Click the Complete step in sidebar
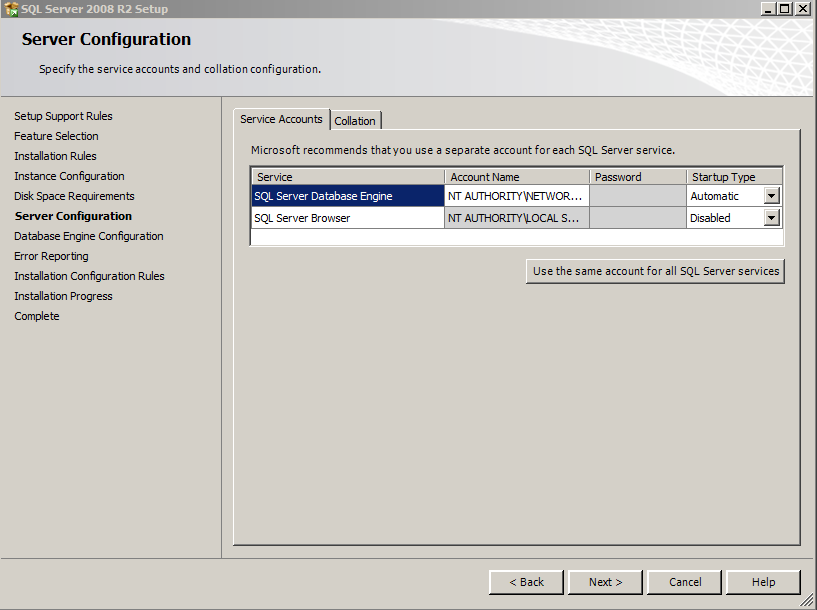Screen dimensions: 817x610 pyautogui.click(x=36, y=316)
